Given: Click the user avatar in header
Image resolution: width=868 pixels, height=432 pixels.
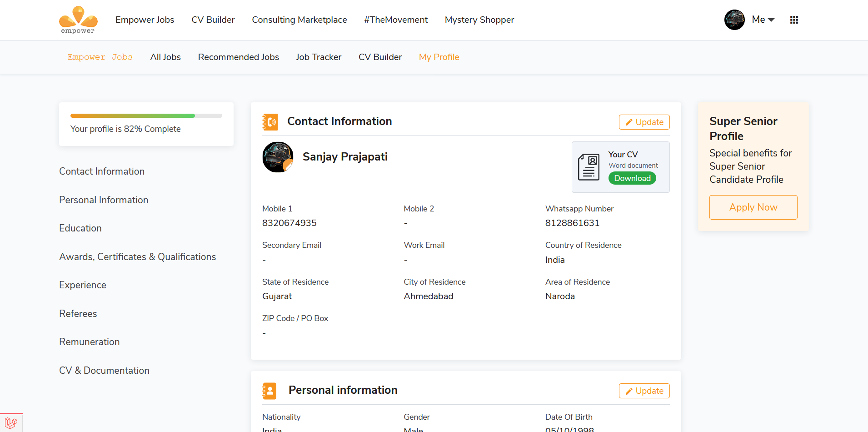Looking at the screenshot, I should pos(734,20).
